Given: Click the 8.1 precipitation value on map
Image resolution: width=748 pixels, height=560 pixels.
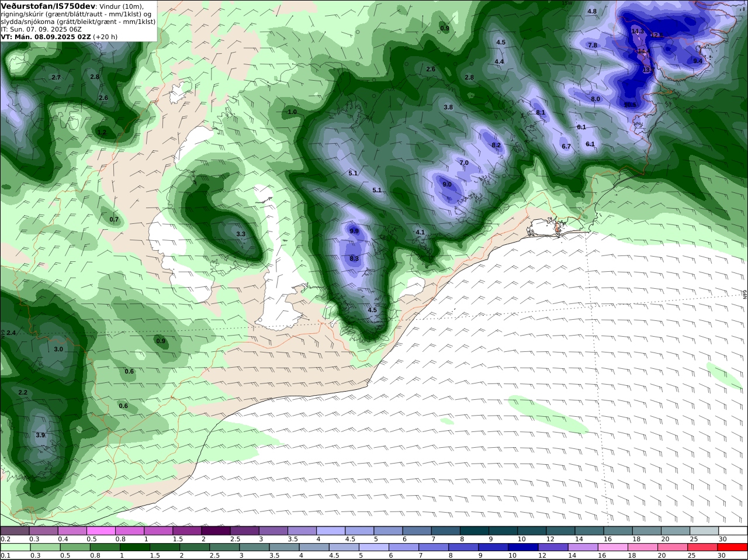Looking at the screenshot, I should [541, 112].
